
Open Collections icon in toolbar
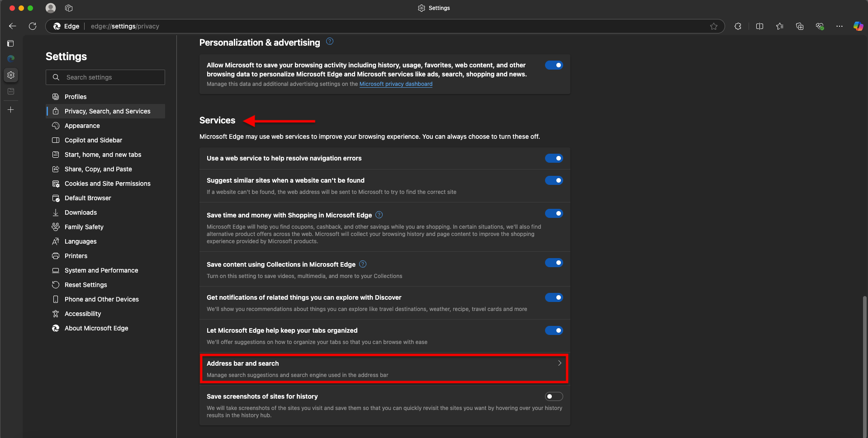tap(800, 26)
